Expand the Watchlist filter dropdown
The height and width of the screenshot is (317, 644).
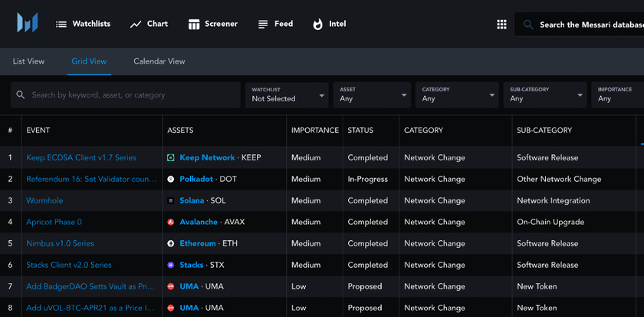(287, 95)
